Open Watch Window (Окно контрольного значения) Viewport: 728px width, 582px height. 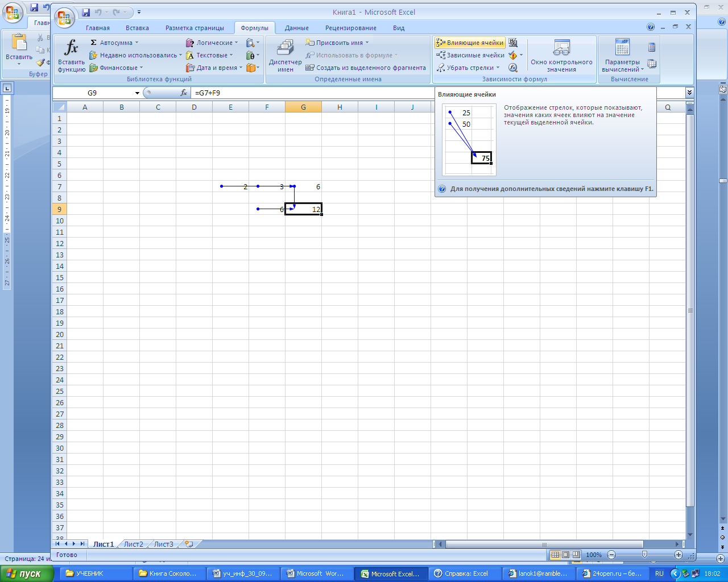[x=561, y=56]
